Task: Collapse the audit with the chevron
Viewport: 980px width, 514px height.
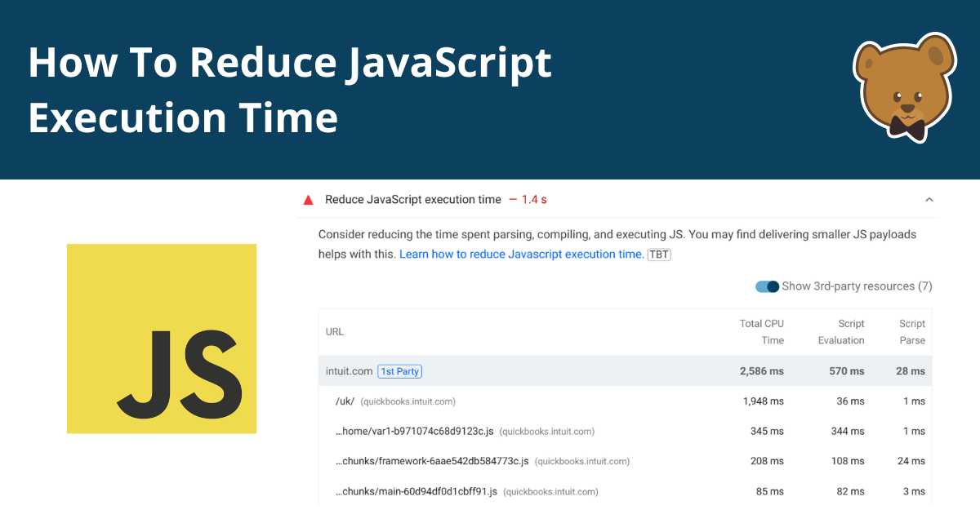Action: click(x=929, y=200)
